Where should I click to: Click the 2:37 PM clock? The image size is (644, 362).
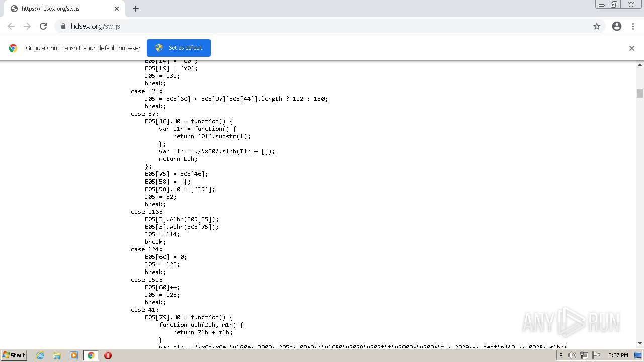pyautogui.click(x=618, y=355)
